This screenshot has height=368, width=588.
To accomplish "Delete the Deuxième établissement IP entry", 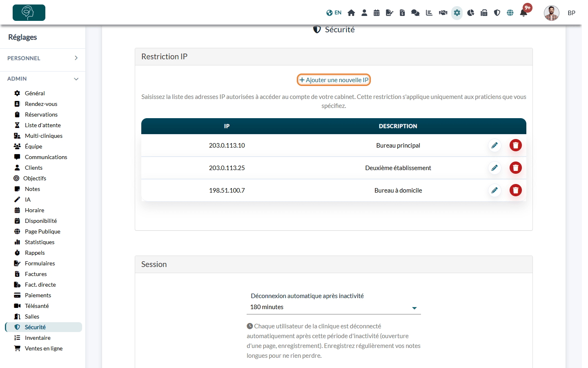I will [x=516, y=168].
